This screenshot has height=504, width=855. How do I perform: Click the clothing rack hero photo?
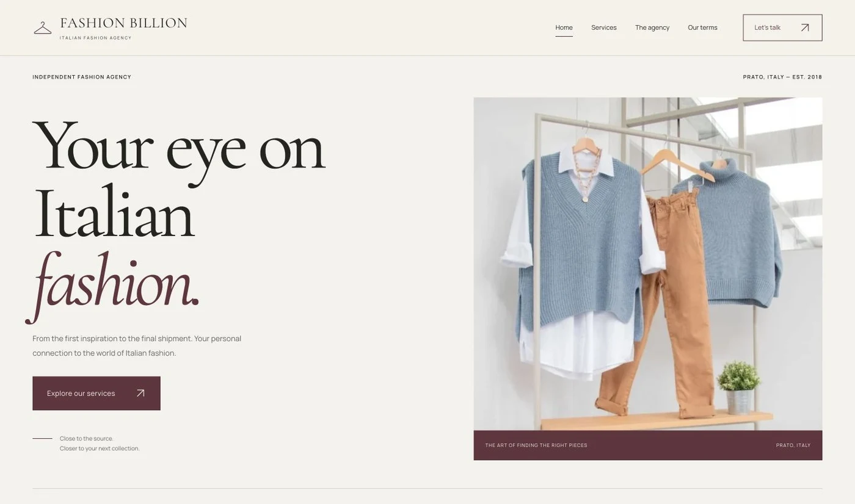tap(648, 264)
